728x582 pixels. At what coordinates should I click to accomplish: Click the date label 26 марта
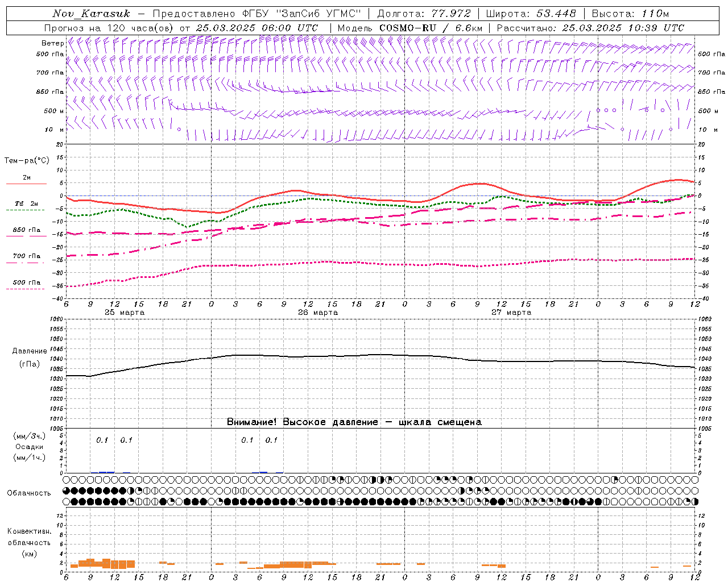[318, 313]
